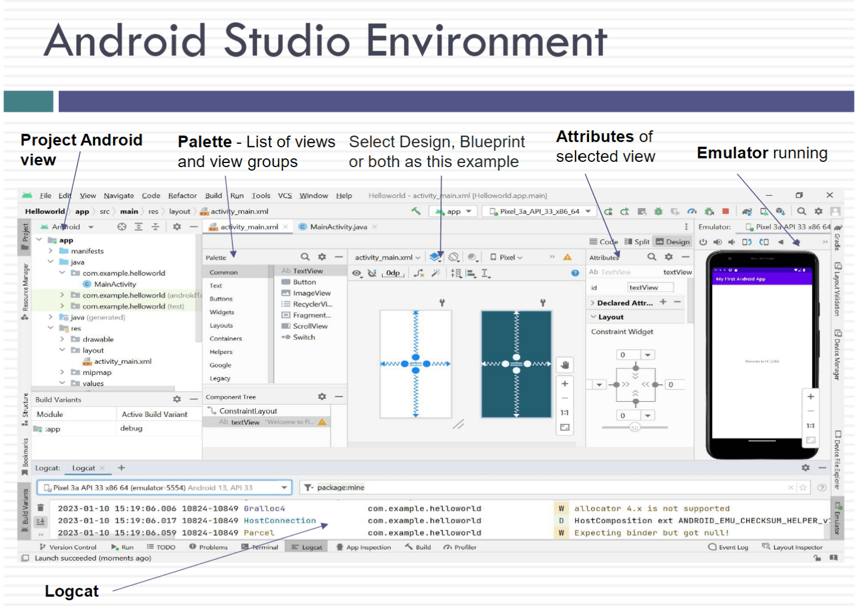Click the emulator power button icon

point(703,242)
